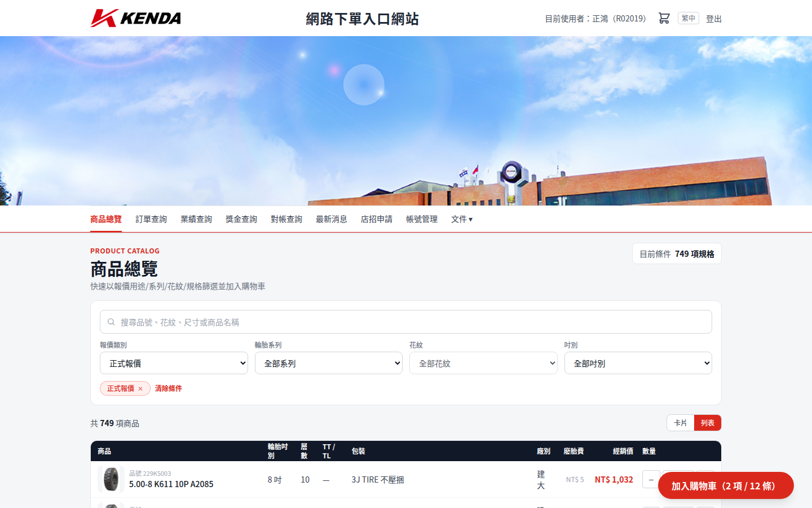Remove the 正式報價 filter chip

coord(140,388)
